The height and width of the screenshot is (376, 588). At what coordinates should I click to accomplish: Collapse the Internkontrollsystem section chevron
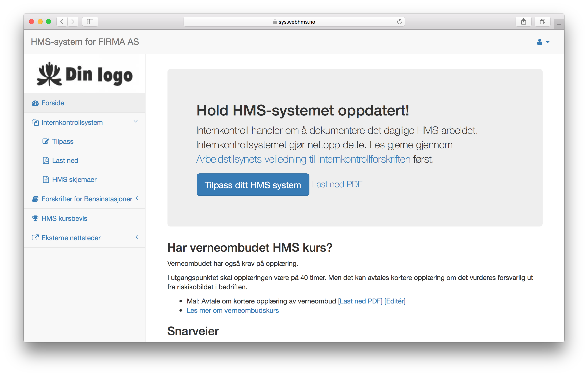click(x=136, y=122)
